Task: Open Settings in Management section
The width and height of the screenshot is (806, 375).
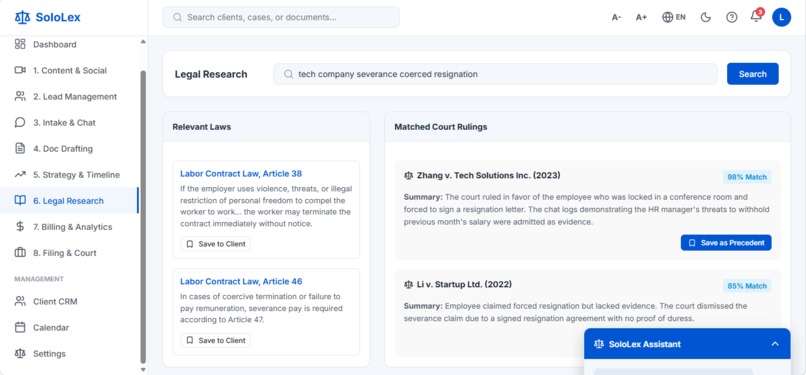Action: click(x=69, y=353)
